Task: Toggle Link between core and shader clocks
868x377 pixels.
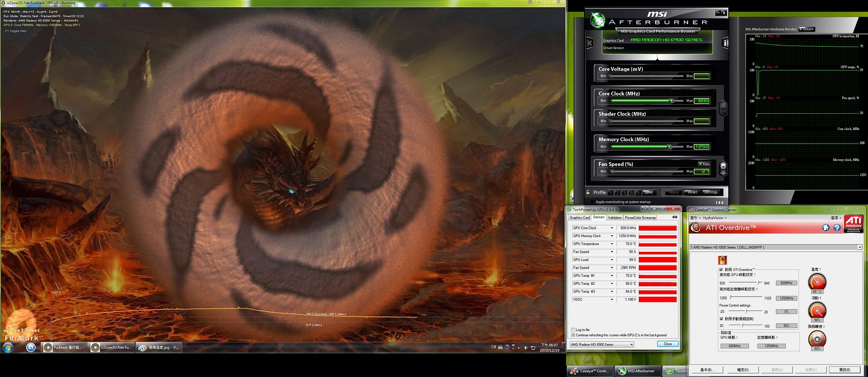Action: (x=723, y=108)
